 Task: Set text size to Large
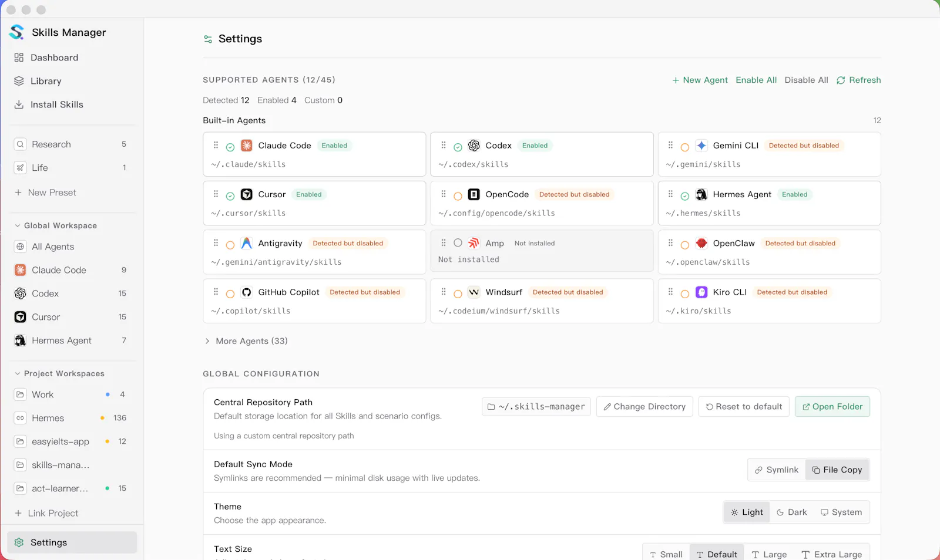pyautogui.click(x=769, y=554)
